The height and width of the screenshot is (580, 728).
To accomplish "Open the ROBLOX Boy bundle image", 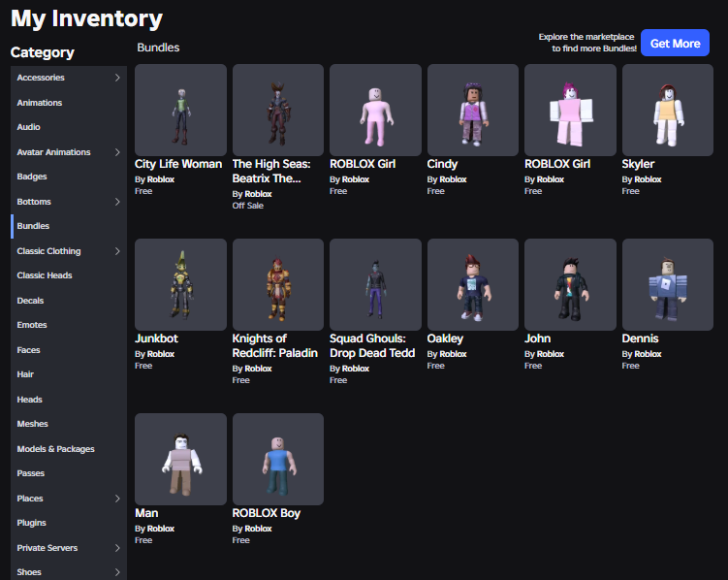I will (x=278, y=460).
